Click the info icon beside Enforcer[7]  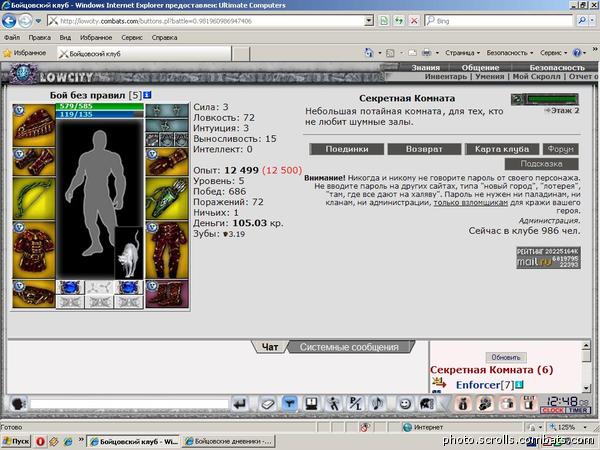click(x=519, y=385)
